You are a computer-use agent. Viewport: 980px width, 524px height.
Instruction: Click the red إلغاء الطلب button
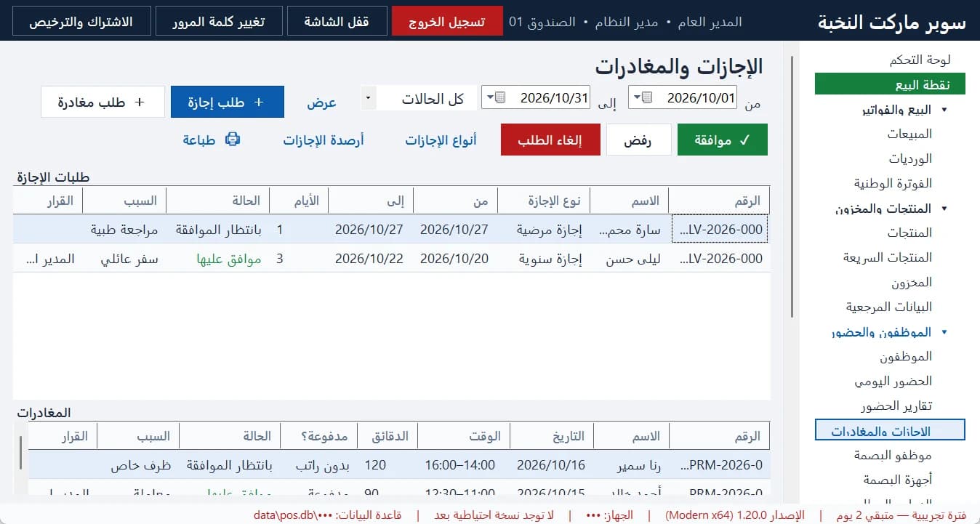[550, 140]
